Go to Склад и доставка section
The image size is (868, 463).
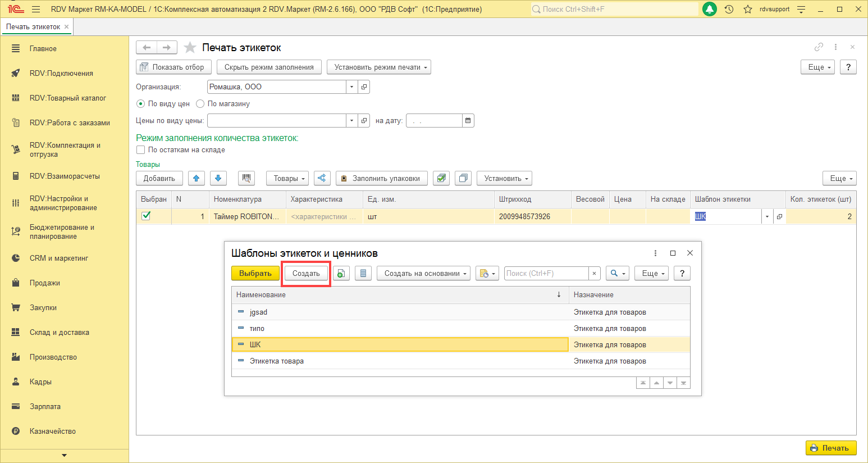[59, 332]
